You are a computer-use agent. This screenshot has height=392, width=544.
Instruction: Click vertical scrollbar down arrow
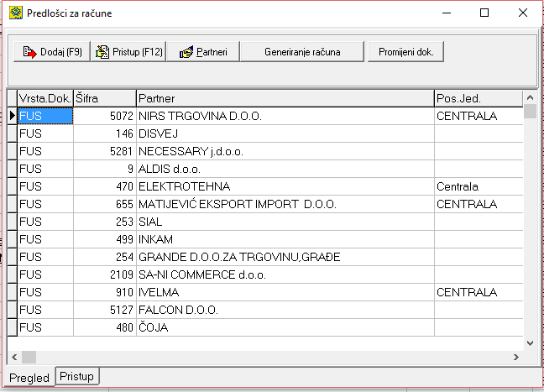point(530,343)
